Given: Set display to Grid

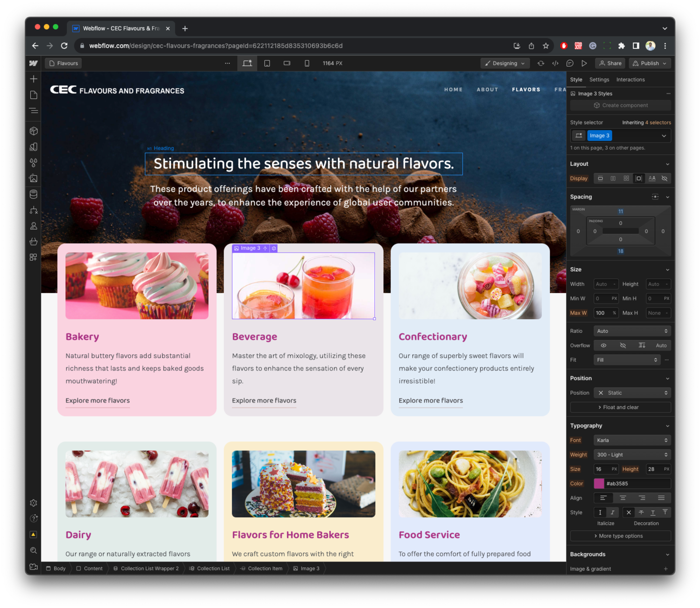Looking at the screenshot, I should [x=626, y=179].
